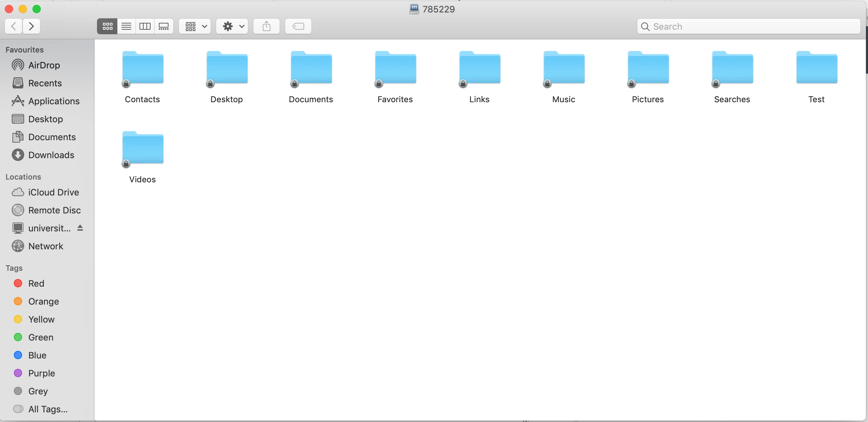Show All Tags list
868x422 pixels.
coord(48,409)
